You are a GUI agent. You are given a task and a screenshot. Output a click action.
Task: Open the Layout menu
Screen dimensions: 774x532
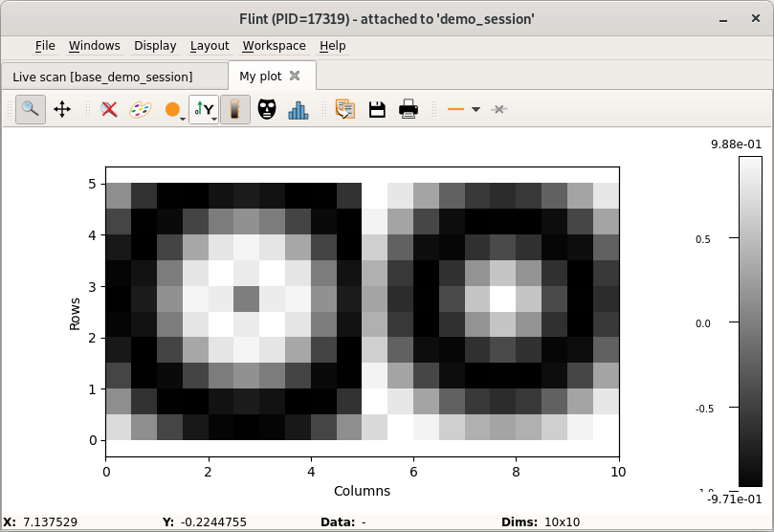tap(210, 46)
